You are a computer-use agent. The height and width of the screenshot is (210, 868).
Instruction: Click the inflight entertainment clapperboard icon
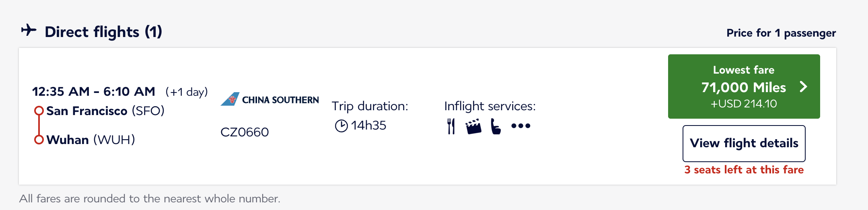click(x=473, y=126)
